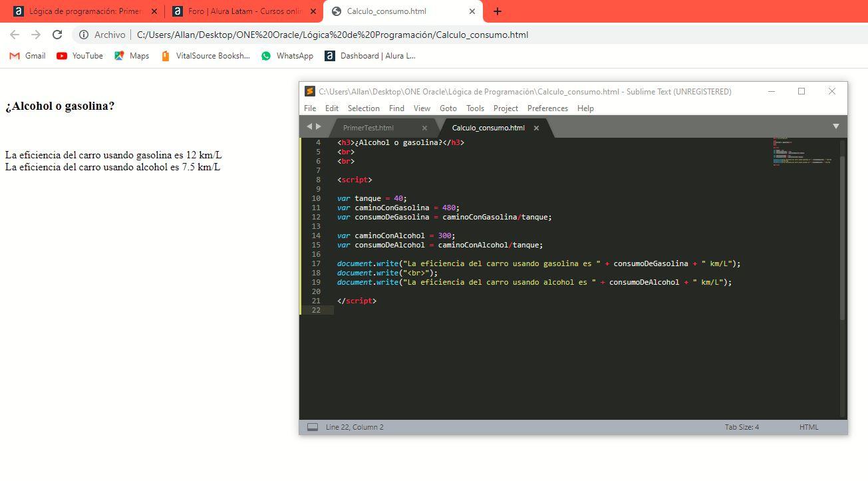Change the HTML syntax selector in status bar

click(x=809, y=427)
